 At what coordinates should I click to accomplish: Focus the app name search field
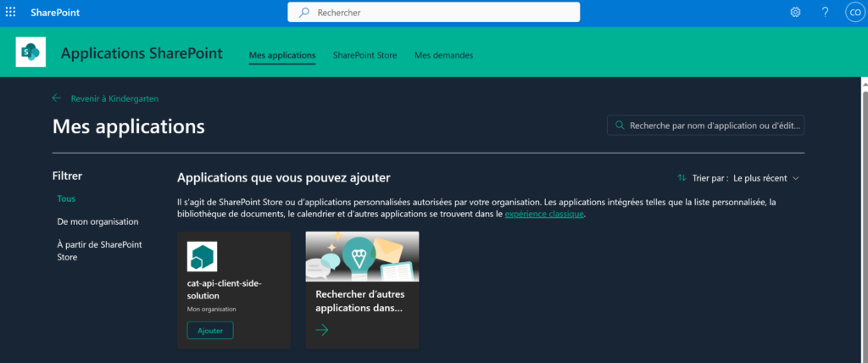coord(706,126)
